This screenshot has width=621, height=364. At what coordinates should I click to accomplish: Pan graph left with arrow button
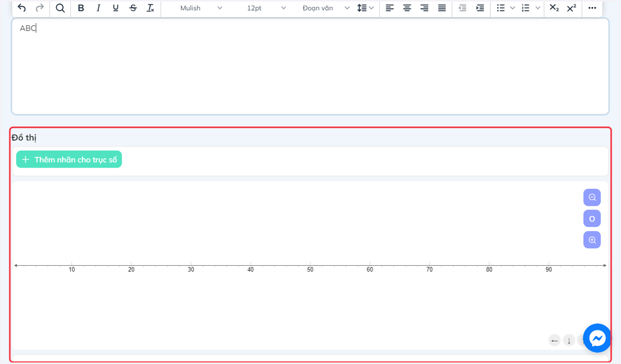(x=555, y=340)
